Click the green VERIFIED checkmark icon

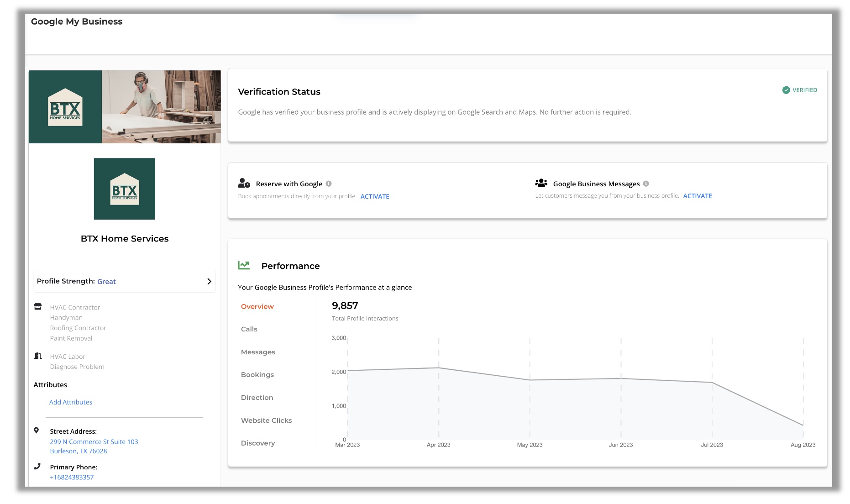click(x=786, y=90)
